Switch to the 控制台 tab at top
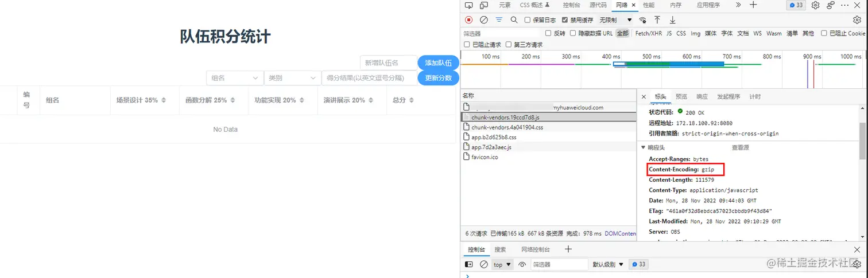The image size is (868, 278). [x=571, y=5]
